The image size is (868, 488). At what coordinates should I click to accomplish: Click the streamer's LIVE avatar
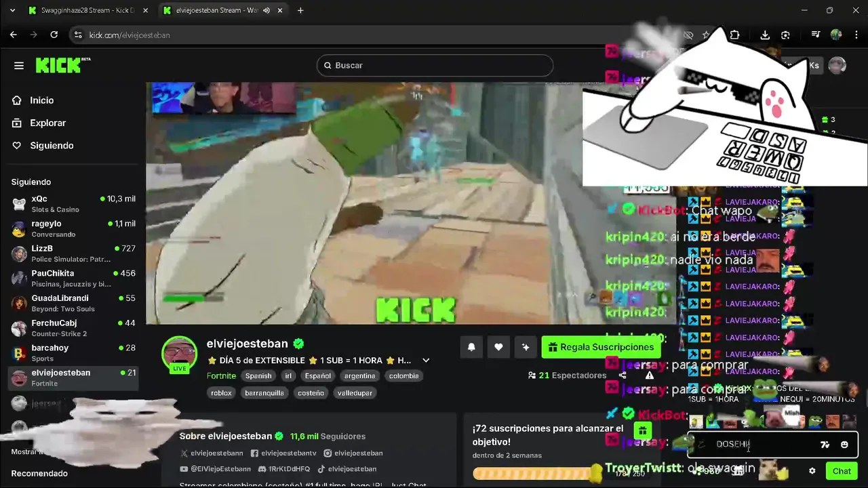coord(179,354)
